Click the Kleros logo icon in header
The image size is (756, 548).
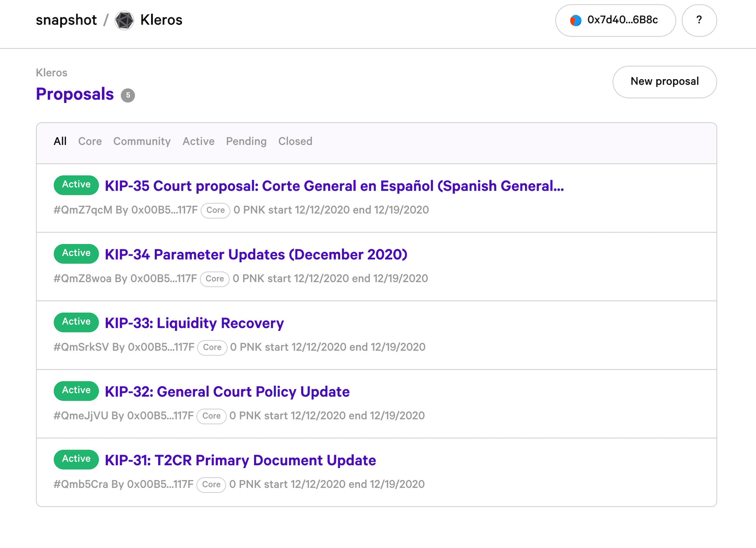pyautogui.click(x=124, y=20)
